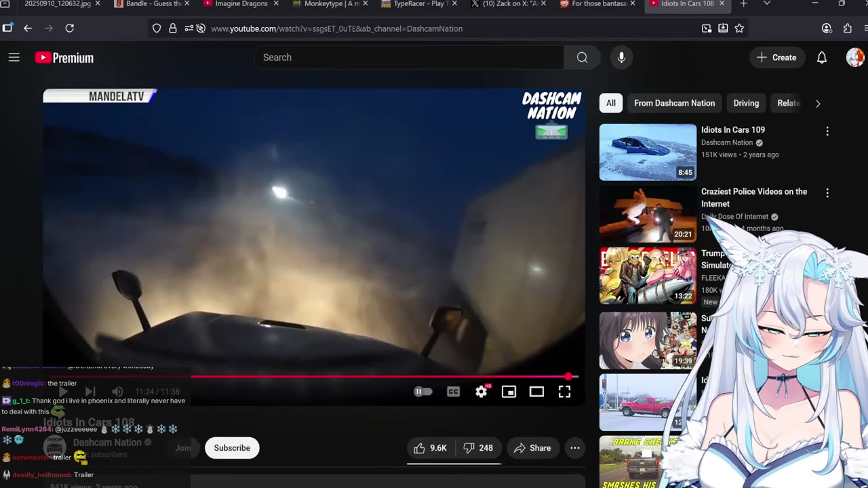
Task: Open options for Idiots In Cars 109
Action: [827, 131]
